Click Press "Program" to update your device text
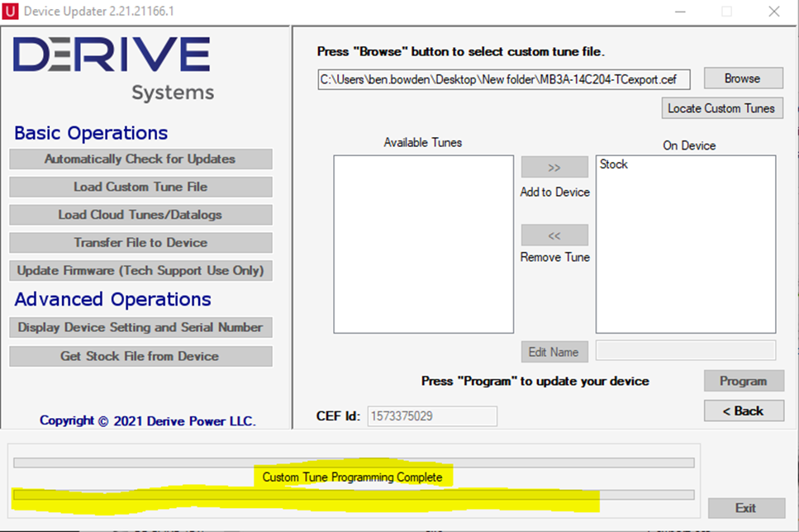This screenshot has width=799, height=532. coord(535,381)
